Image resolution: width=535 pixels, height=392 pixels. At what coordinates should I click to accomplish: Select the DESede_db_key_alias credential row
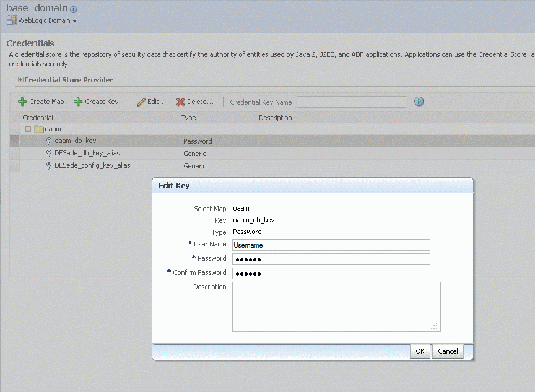pos(272,153)
